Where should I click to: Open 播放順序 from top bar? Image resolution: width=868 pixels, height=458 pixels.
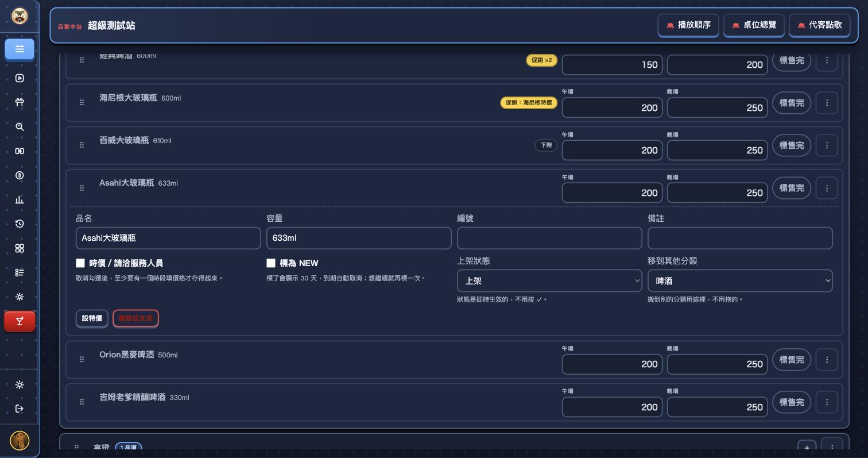tap(688, 25)
